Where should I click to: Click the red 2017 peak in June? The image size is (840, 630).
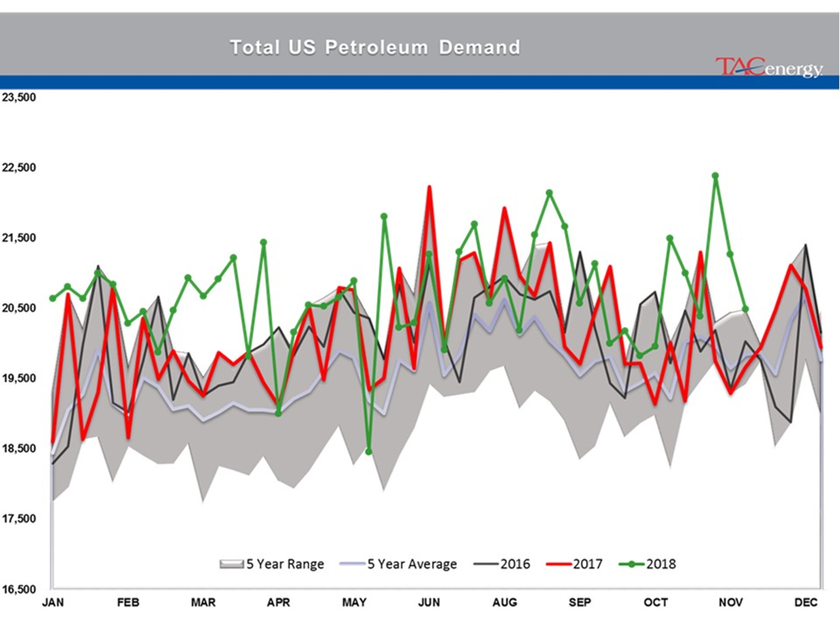point(429,187)
